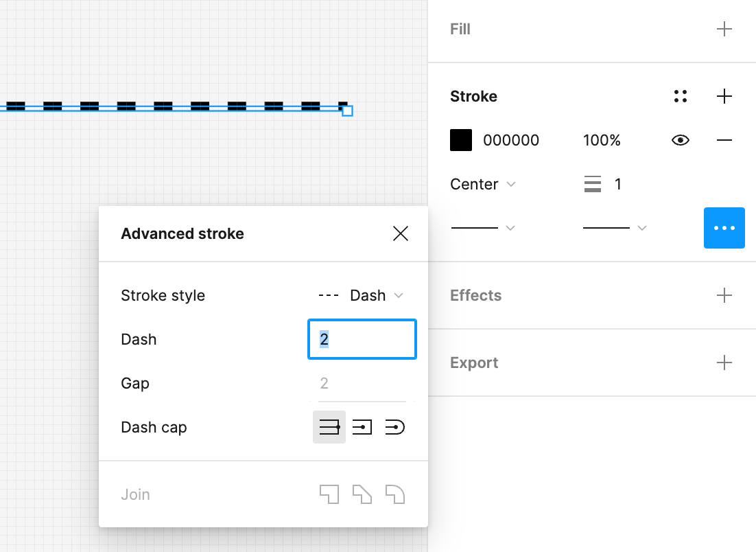Click the black stroke color swatch
756x552 pixels.
461,140
